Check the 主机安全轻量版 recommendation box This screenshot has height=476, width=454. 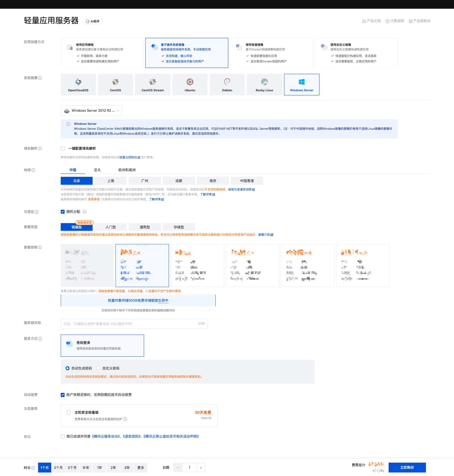point(69,413)
